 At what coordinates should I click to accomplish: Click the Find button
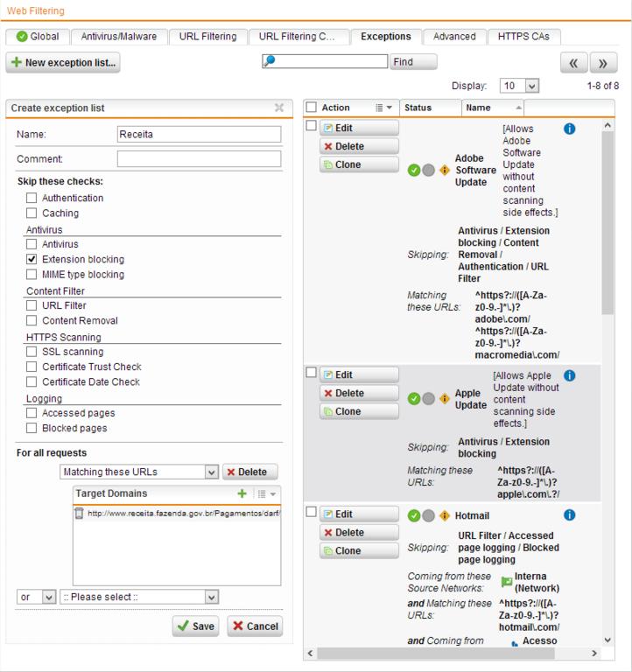(x=413, y=62)
